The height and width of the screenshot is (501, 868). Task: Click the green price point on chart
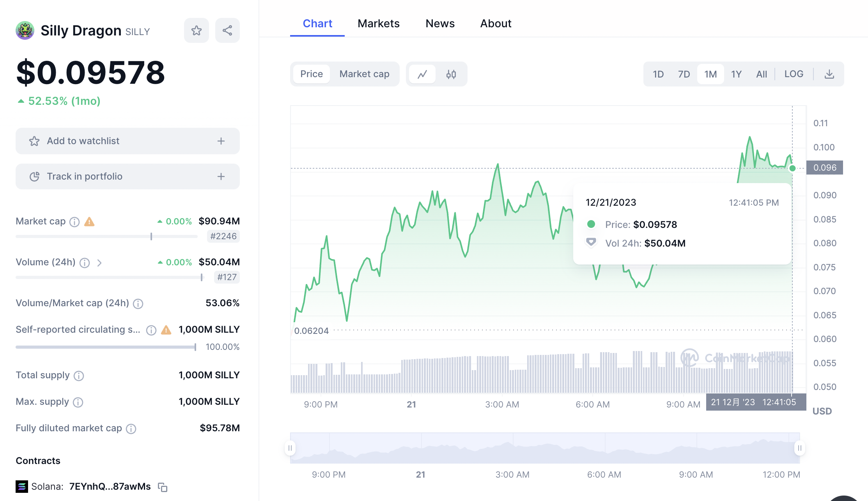pyautogui.click(x=792, y=168)
